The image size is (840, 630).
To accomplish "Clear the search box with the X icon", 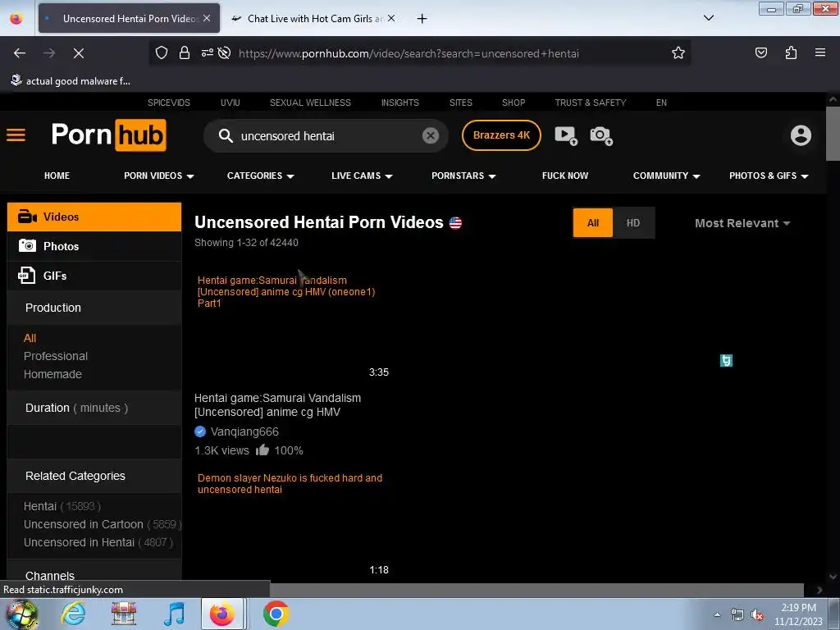I will point(430,135).
